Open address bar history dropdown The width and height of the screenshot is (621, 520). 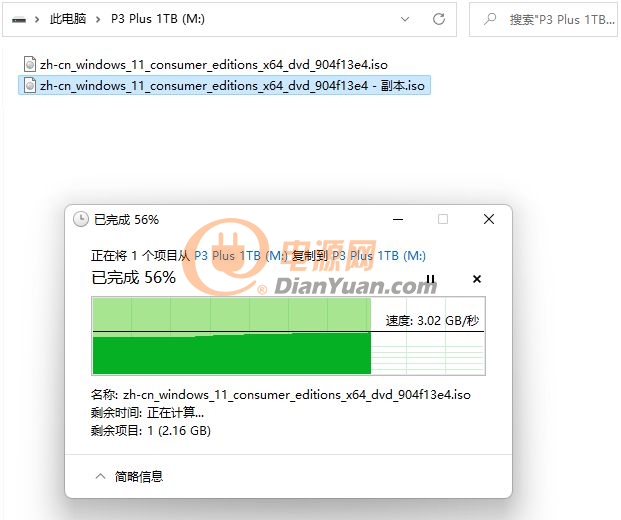click(x=405, y=19)
